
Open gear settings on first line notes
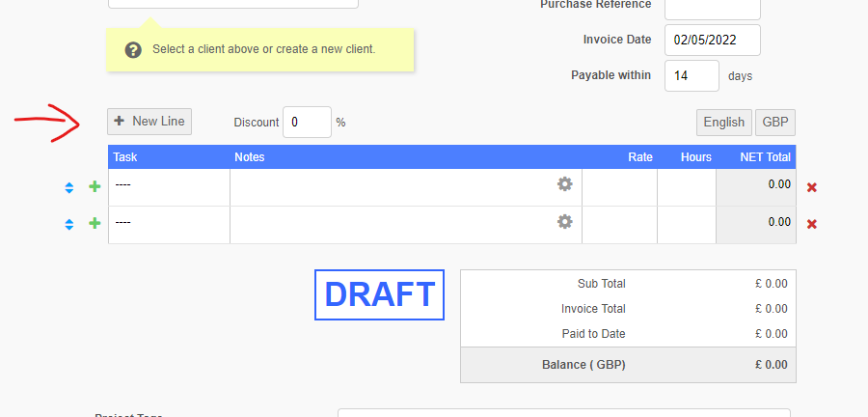[565, 184]
